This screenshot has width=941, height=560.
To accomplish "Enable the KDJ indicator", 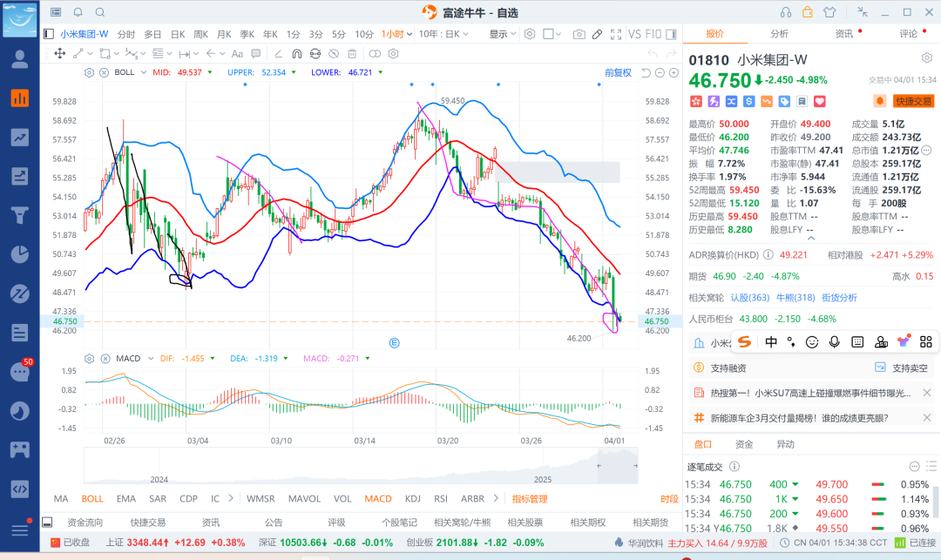I will 411,499.
